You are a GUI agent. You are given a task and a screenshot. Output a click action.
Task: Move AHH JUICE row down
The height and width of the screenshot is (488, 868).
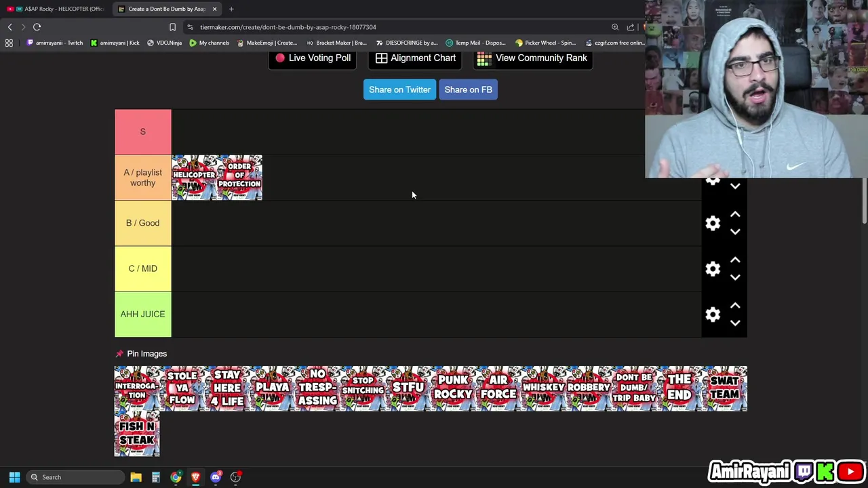[x=735, y=323]
